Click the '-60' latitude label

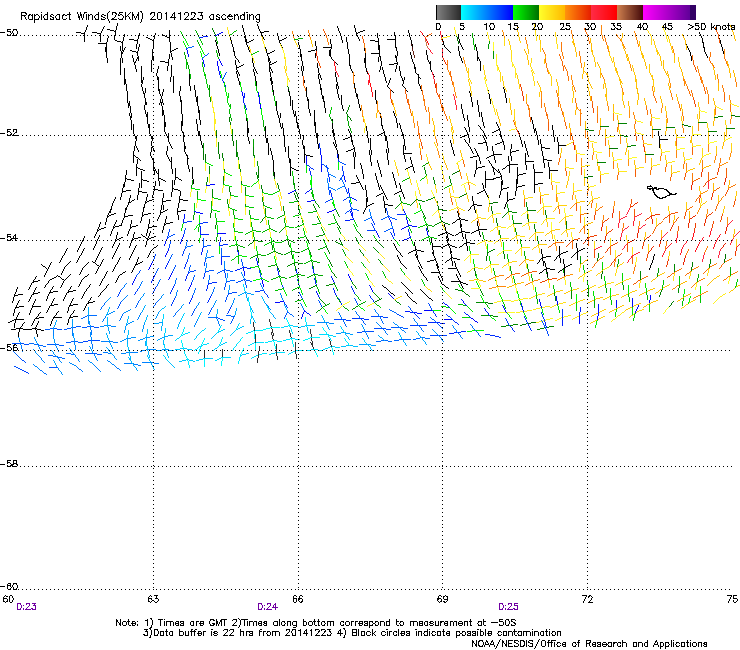pos(9,587)
